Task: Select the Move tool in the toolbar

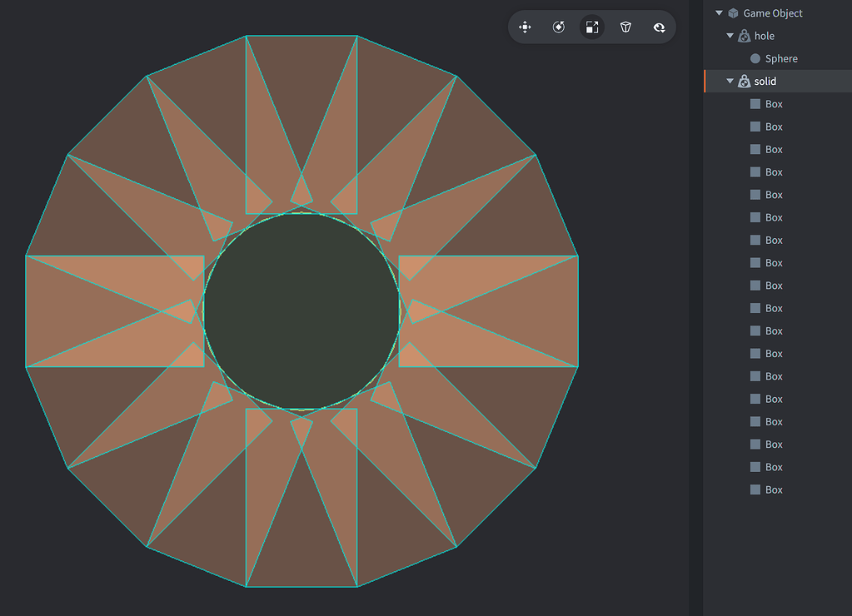Action: point(525,27)
